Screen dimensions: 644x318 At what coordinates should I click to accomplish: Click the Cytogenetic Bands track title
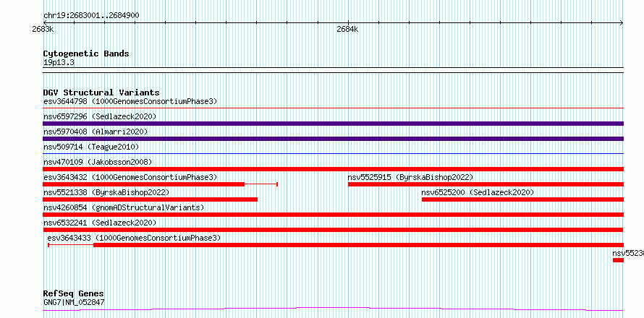(86, 53)
